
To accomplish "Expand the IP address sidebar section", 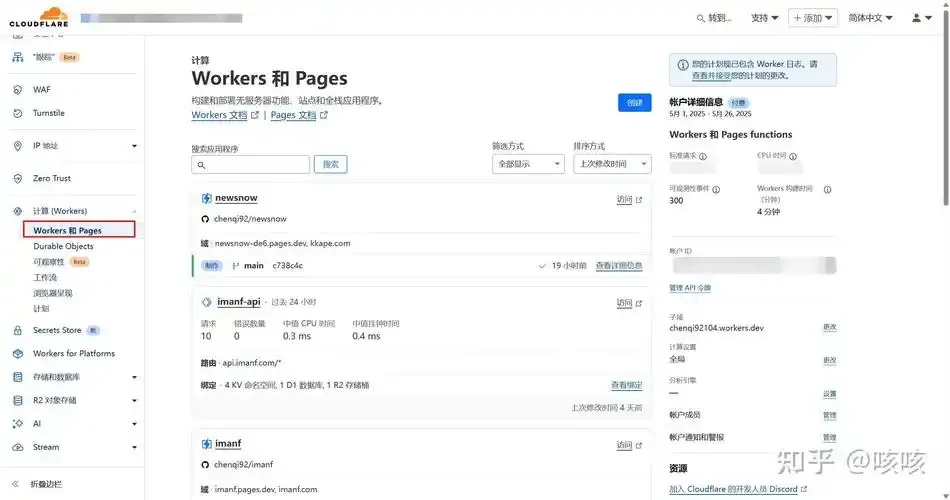I will 135,146.
